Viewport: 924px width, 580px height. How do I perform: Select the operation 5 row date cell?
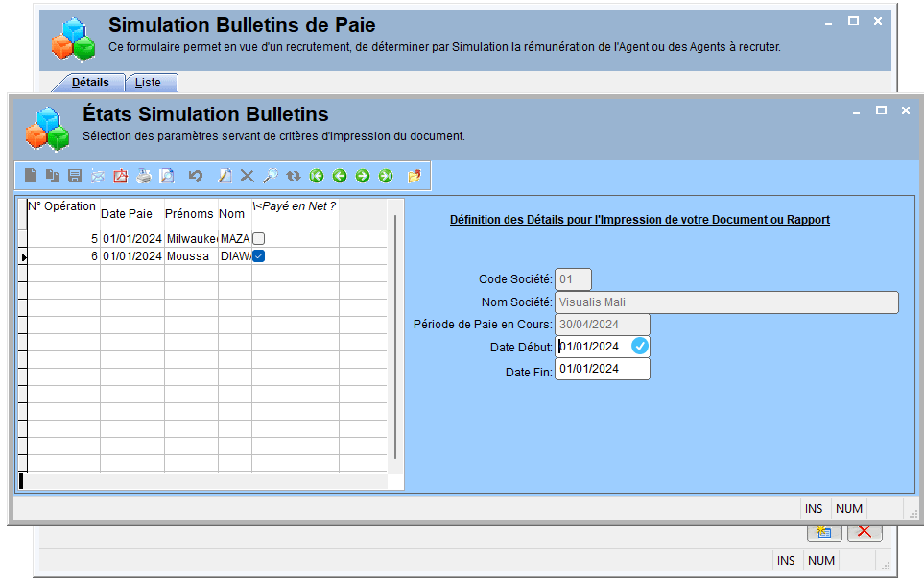132,238
